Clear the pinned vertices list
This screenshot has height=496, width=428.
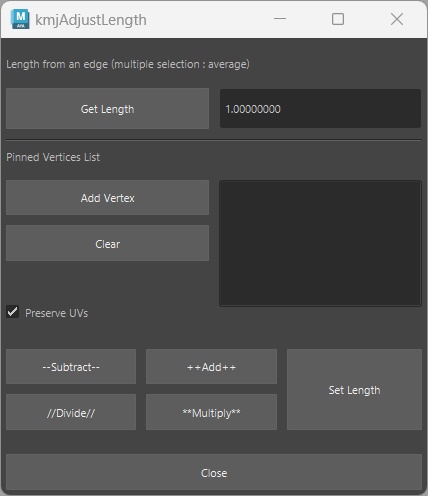(107, 244)
